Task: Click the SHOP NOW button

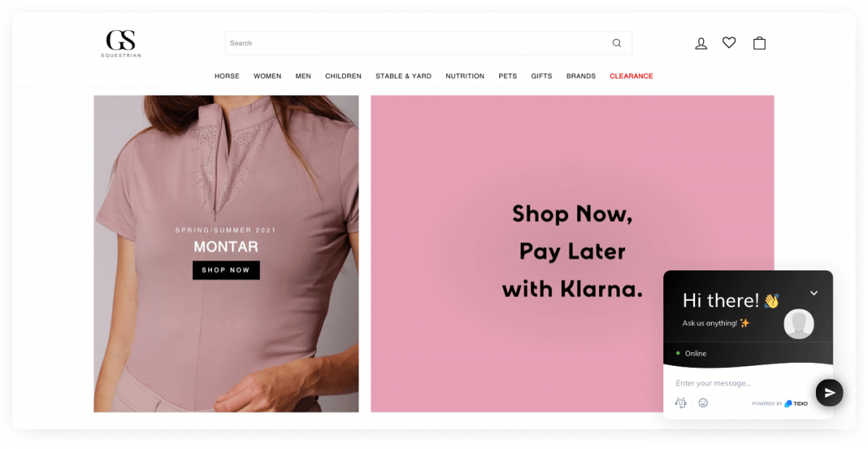Action: click(x=226, y=270)
